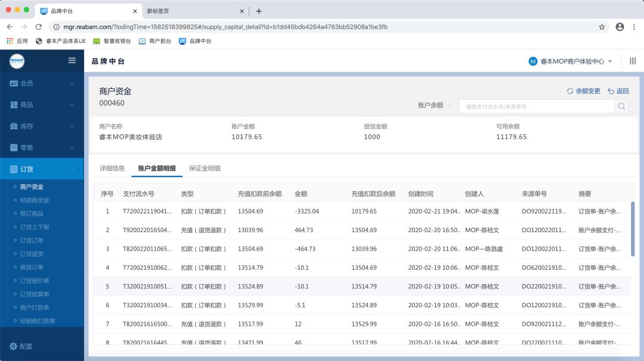The image size is (644, 361).
Task: Click creator MOP-梁水莲 cell
Action: tap(482, 211)
